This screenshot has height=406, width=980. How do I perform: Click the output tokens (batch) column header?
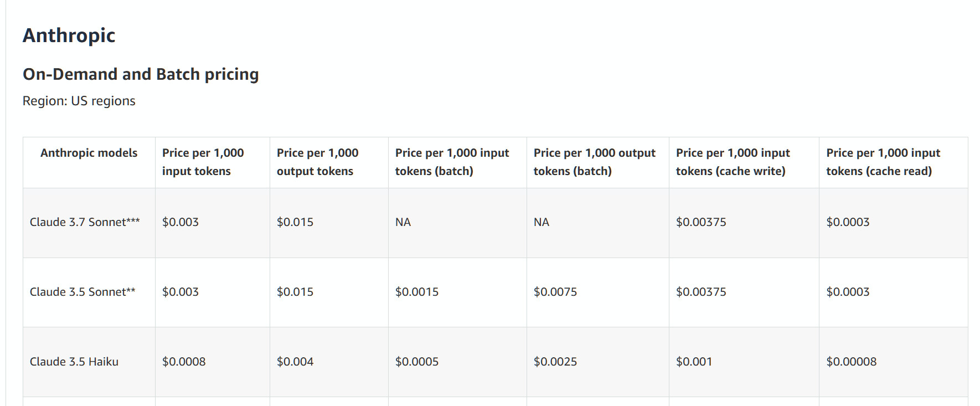[x=594, y=162]
